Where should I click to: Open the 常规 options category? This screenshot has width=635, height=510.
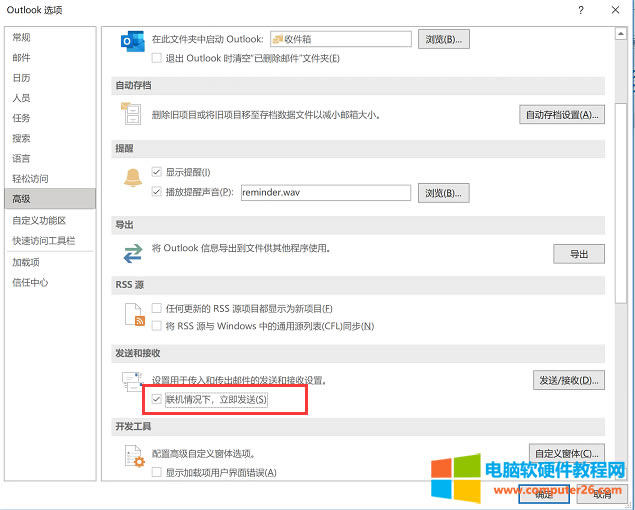(21, 37)
